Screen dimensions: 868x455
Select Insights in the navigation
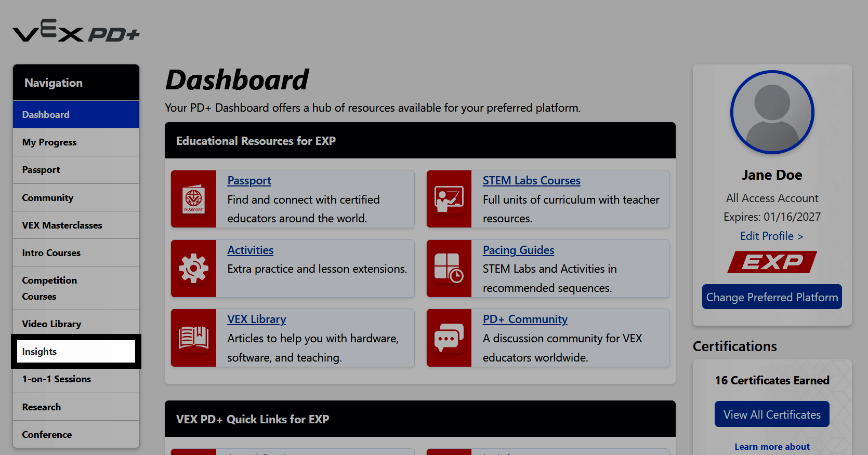76,352
